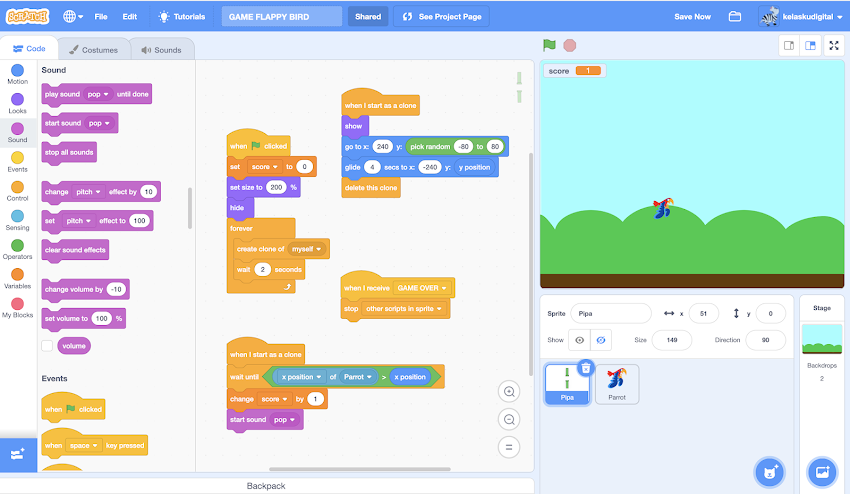
Task: Open the File menu
Action: tap(101, 16)
